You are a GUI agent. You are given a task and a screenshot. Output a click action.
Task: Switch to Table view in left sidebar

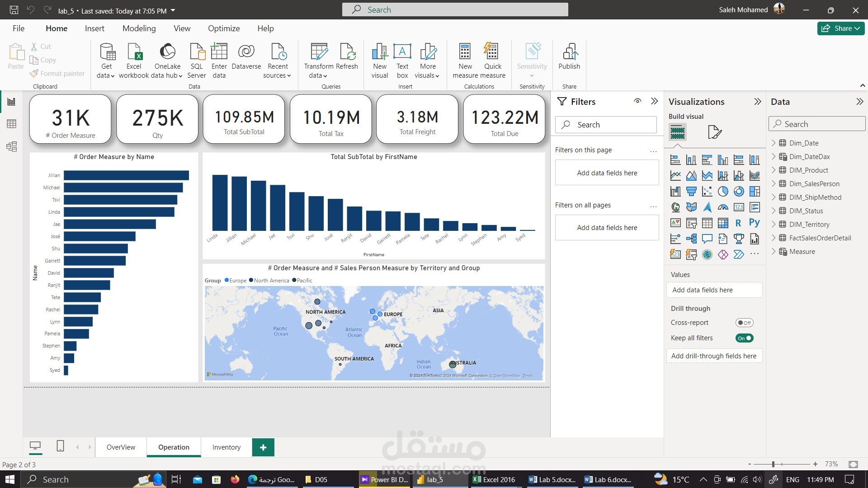11,124
